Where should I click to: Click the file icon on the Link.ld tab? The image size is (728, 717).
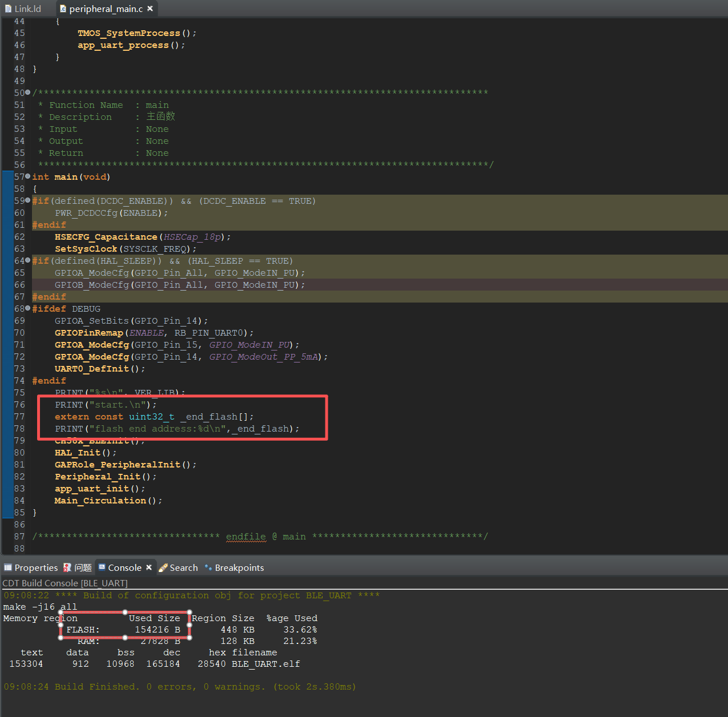[x=7, y=9]
